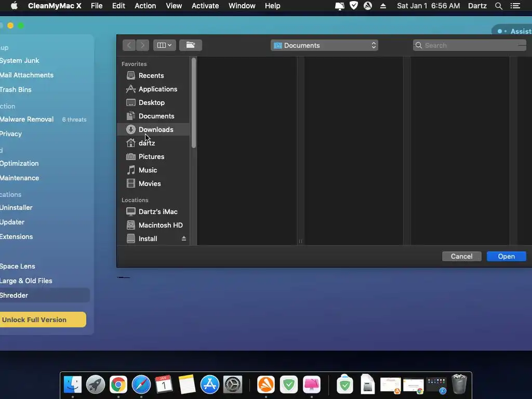Click the eject menu bar icon
Screen dimensions: 532x399
point(383,6)
